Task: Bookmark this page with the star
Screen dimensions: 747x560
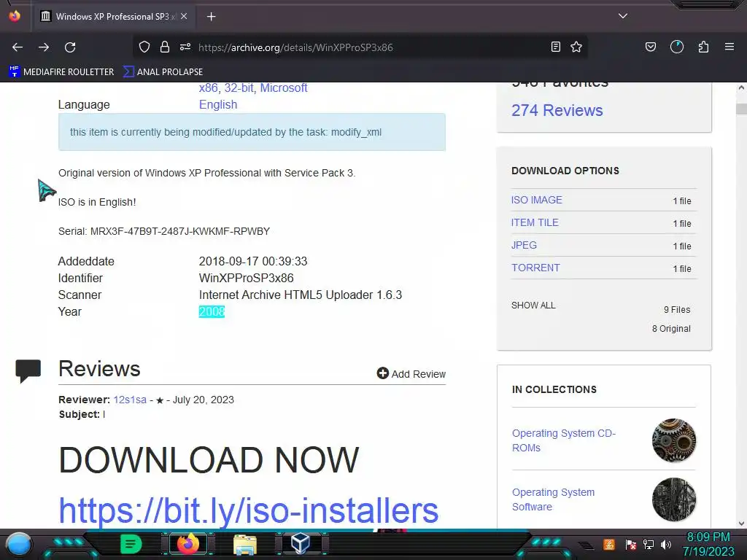Action: (576, 47)
